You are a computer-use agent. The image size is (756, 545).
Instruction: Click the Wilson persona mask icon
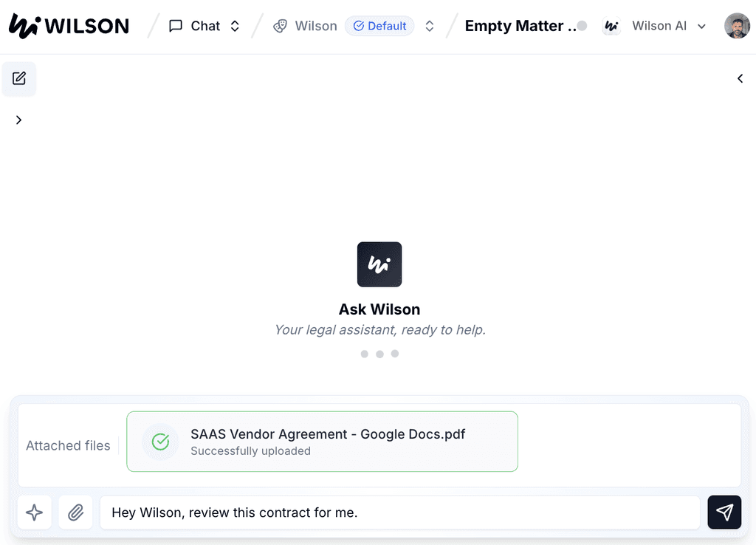[280, 26]
